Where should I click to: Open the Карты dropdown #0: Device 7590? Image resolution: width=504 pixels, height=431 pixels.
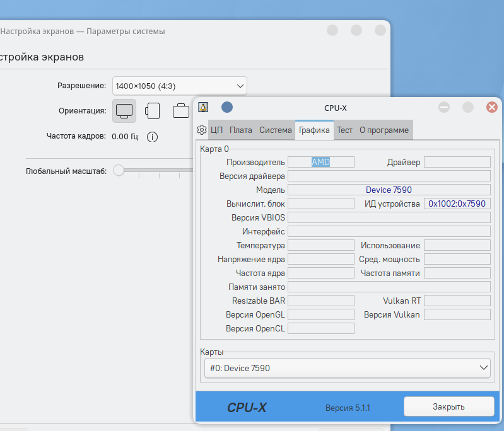point(348,368)
